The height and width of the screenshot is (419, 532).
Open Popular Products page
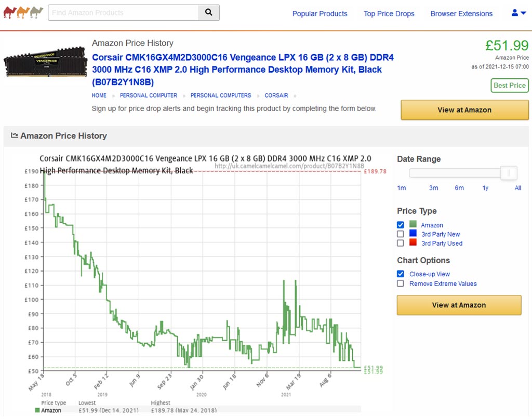pos(320,13)
